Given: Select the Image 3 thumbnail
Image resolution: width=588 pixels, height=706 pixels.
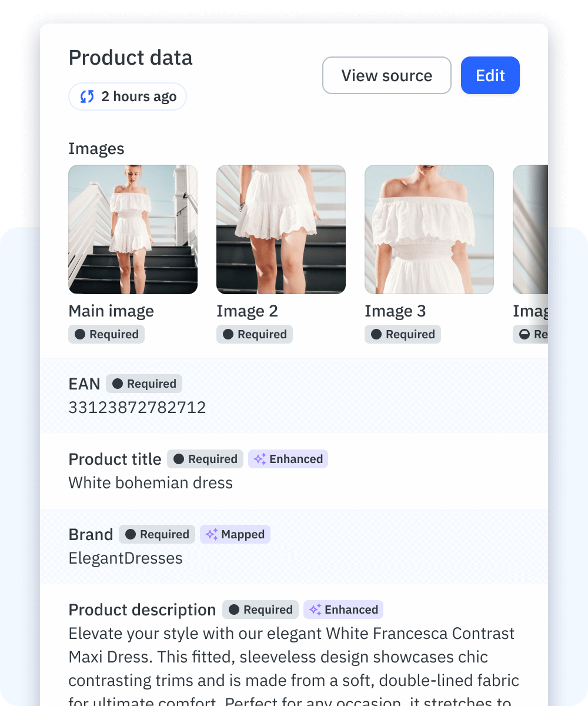Looking at the screenshot, I should pos(429,229).
